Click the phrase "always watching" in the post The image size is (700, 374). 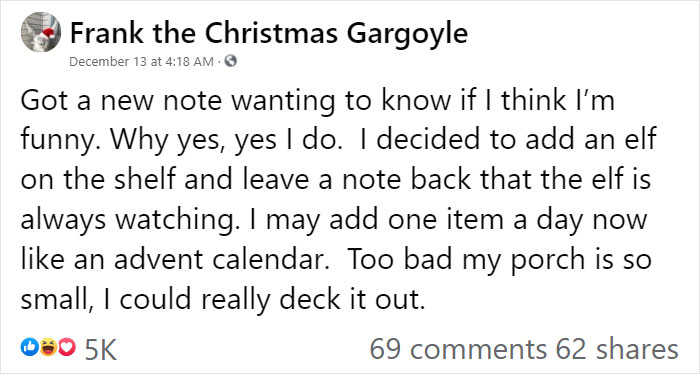[127, 221]
